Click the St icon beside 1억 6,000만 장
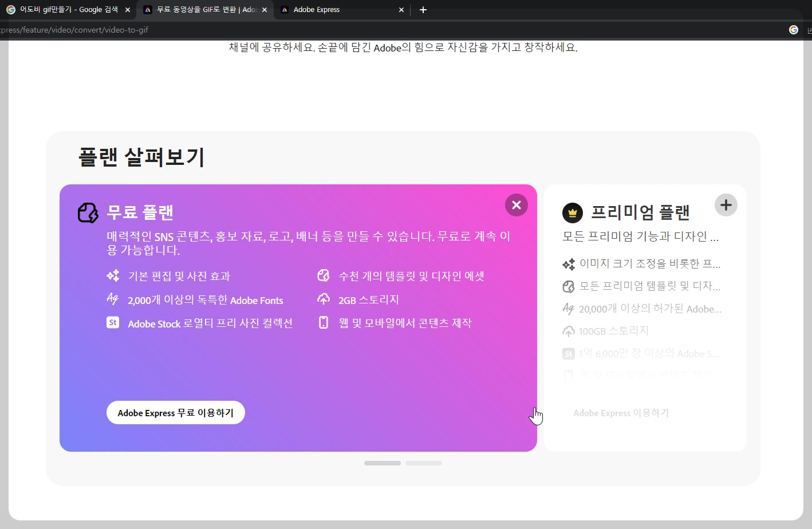The height and width of the screenshot is (529, 812). click(x=569, y=354)
